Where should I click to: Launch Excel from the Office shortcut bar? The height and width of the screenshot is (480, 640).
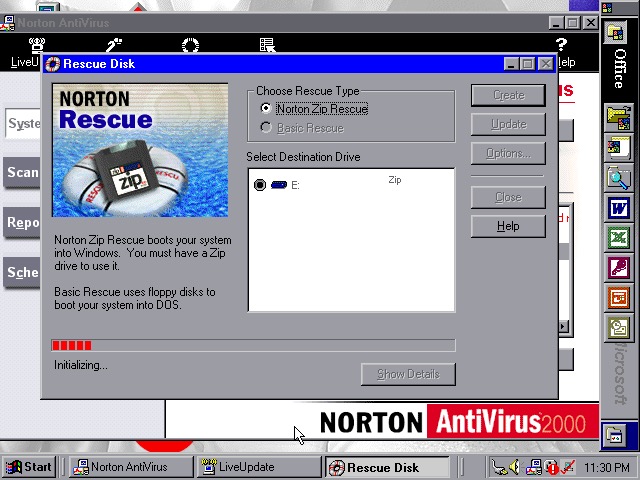click(x=618, y=239)
